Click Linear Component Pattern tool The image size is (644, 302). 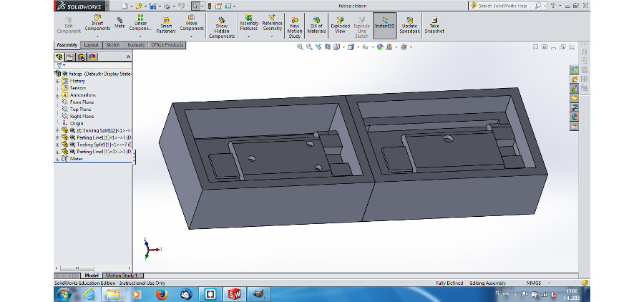(x=140, y=24)
